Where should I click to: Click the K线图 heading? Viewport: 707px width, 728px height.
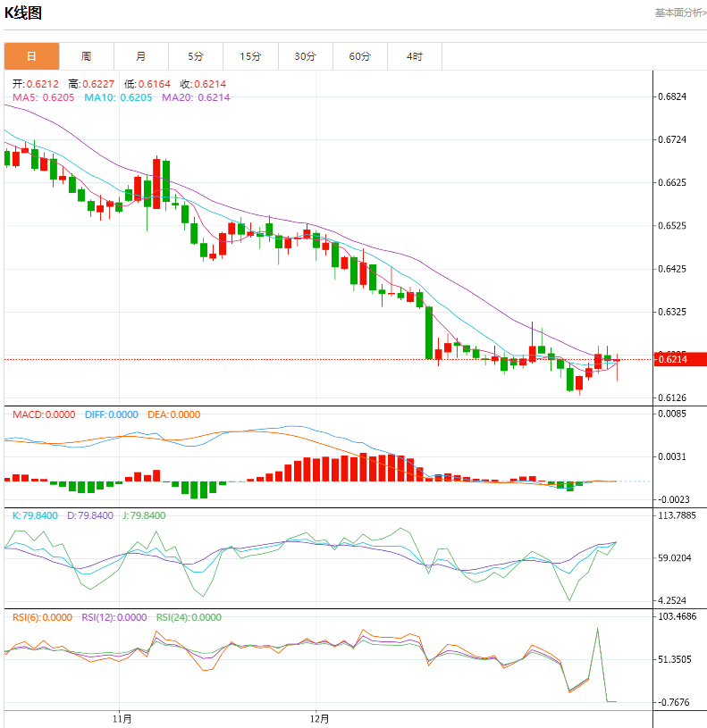pos(23,13)
